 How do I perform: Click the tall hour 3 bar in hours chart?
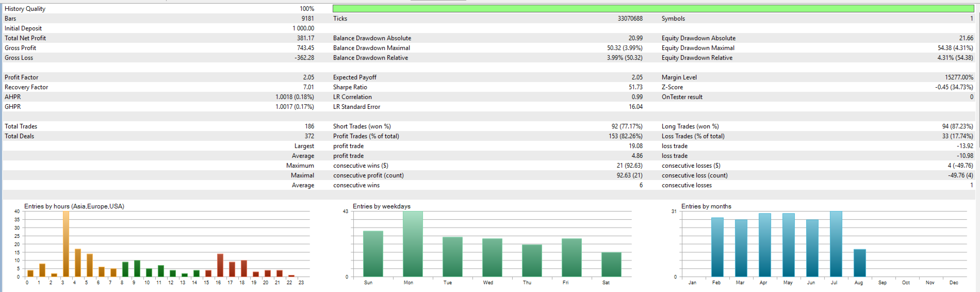click(x=66, y=244)
